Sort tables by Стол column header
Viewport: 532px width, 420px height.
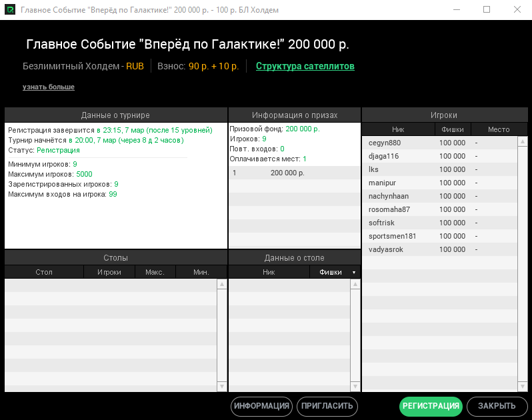(x=44, y=272)
